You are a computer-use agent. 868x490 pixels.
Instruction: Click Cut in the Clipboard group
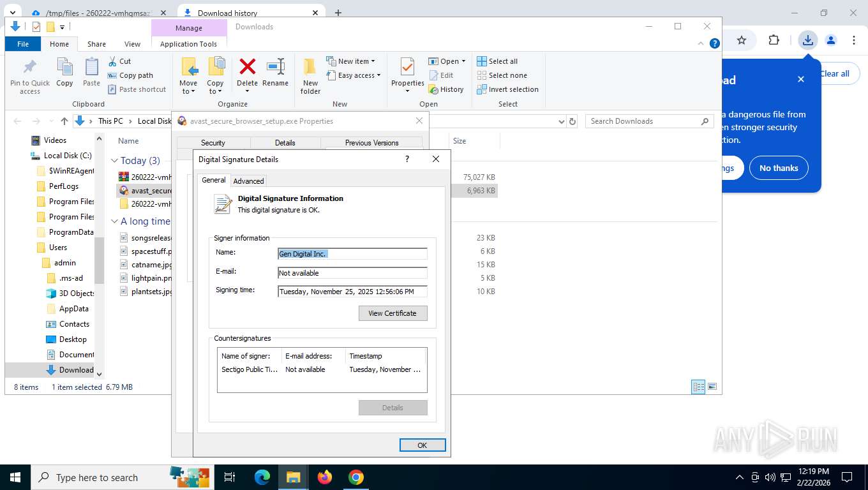click(x=119, y=61)
